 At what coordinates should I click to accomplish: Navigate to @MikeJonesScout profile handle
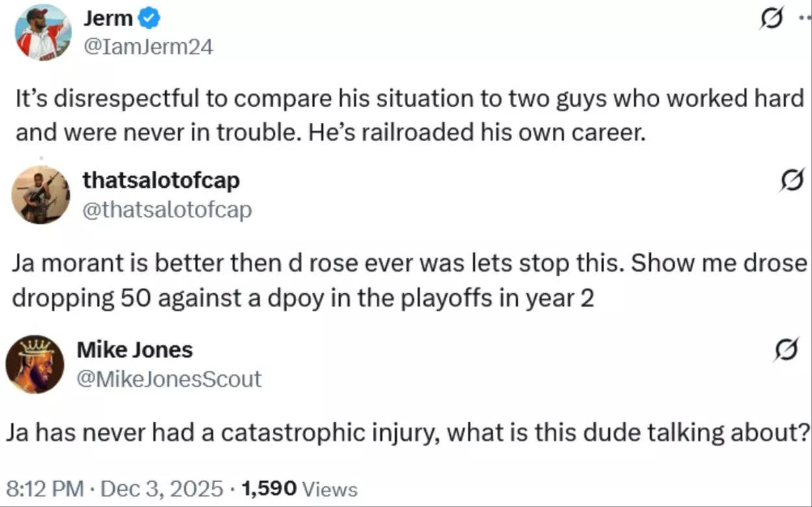click(170, 379)
